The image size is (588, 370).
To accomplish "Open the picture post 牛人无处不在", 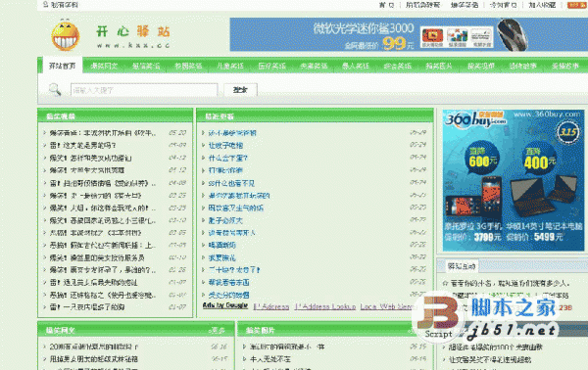I will (270, 359).
